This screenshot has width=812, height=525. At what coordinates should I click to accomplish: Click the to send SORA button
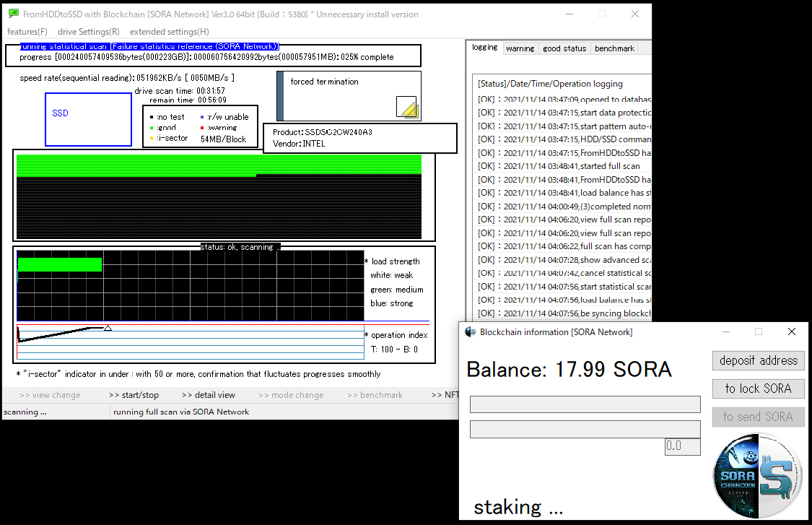758,417
